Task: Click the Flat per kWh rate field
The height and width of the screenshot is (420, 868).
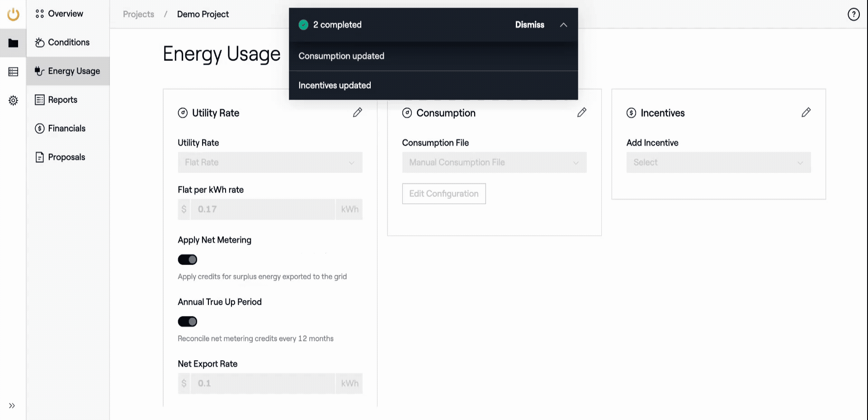Action: [263, 210]
